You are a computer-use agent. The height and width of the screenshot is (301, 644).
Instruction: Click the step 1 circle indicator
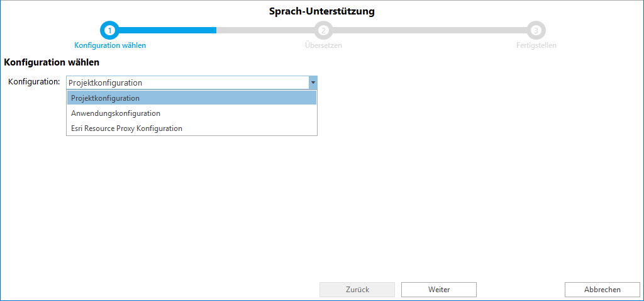109,30
